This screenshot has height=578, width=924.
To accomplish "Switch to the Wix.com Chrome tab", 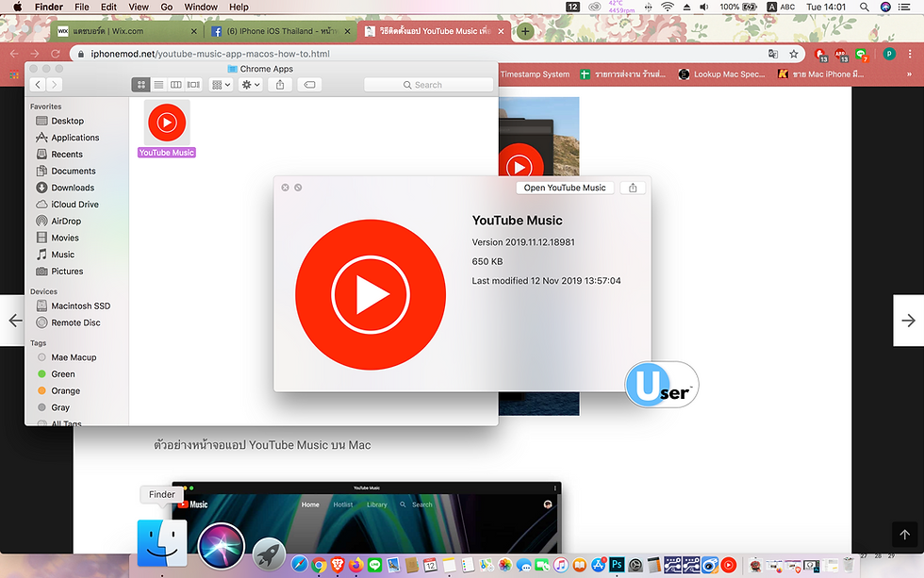I will tap(126, 31).
